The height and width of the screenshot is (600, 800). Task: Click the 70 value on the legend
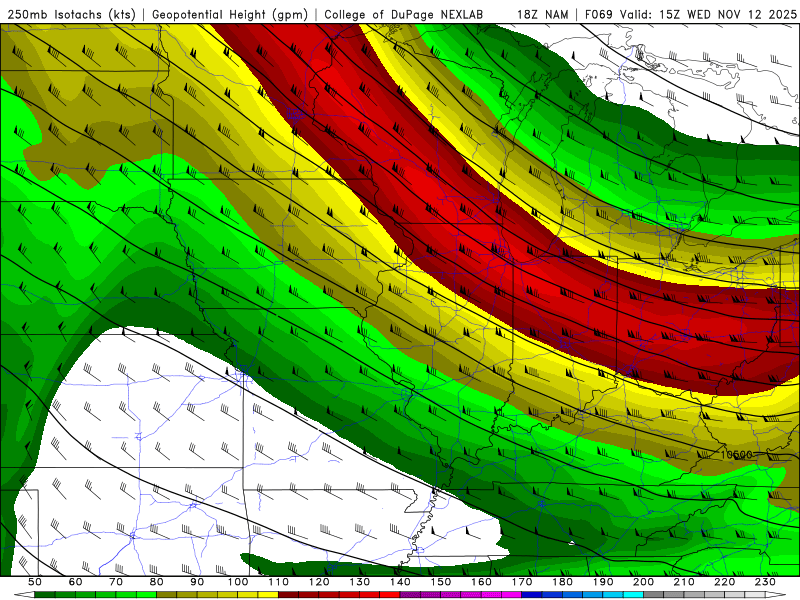click(116, 582)
